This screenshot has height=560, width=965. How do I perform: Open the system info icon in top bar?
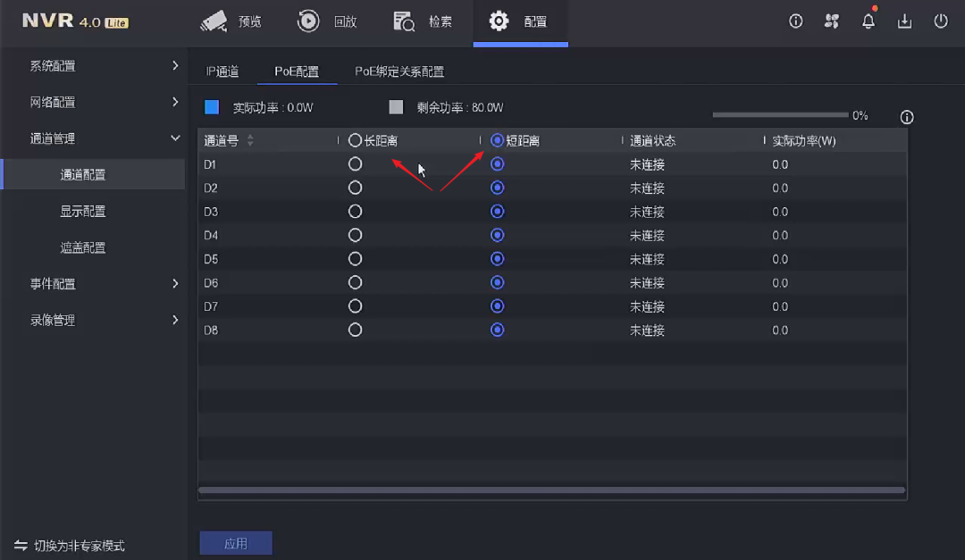[x=796, y=21]
